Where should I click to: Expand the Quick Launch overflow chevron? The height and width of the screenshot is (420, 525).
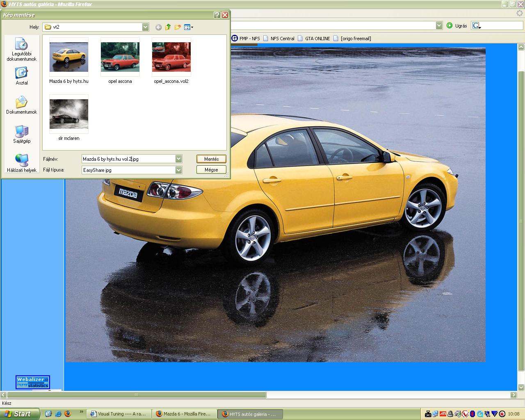tap(81, 411)
